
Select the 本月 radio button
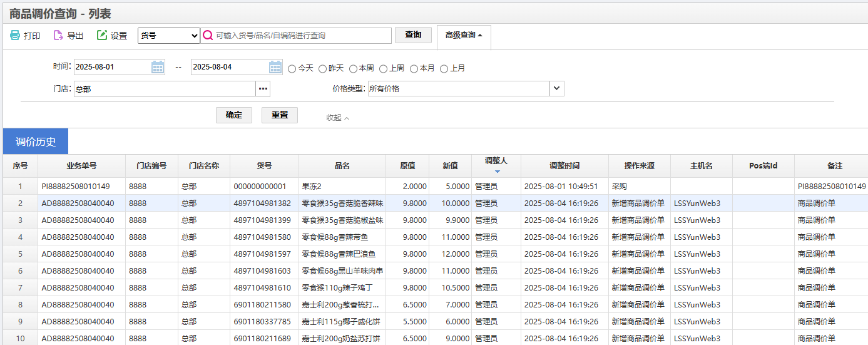pos(414,69)
